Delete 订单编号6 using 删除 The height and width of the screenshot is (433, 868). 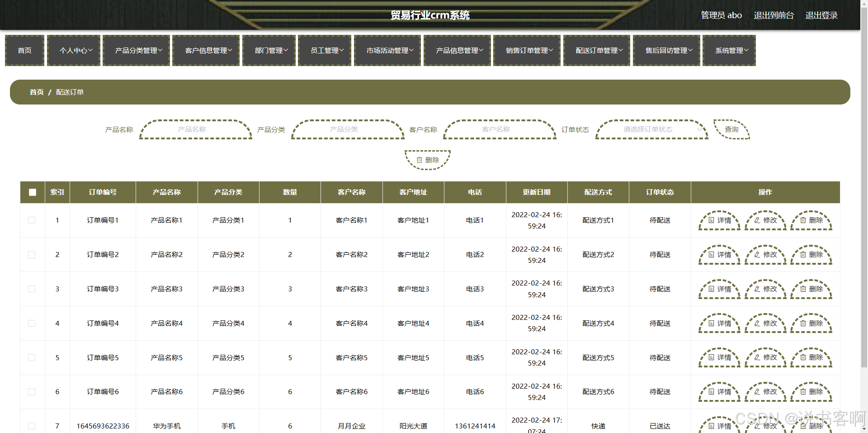[811, 392]
